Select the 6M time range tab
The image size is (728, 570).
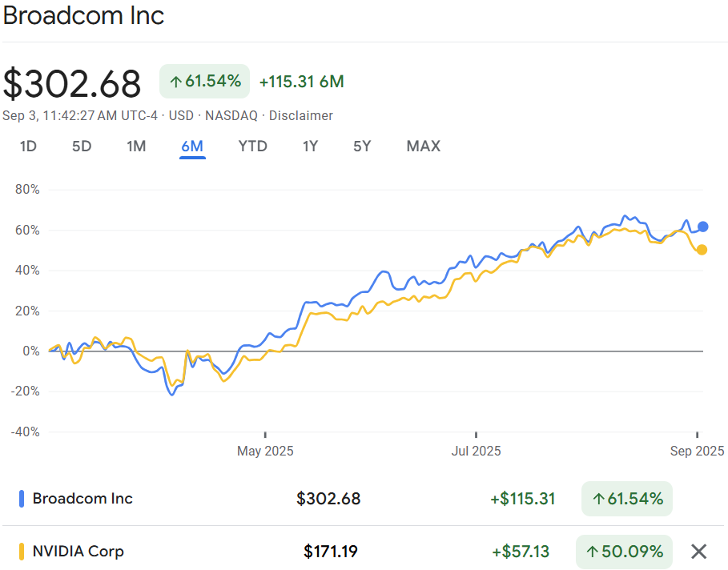click(192, 146)
